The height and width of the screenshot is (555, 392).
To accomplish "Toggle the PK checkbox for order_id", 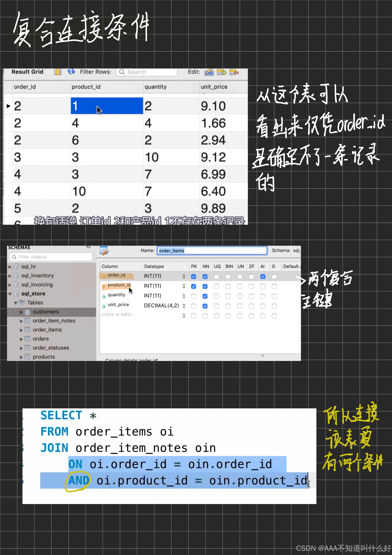I will click(x=193, y=277).
